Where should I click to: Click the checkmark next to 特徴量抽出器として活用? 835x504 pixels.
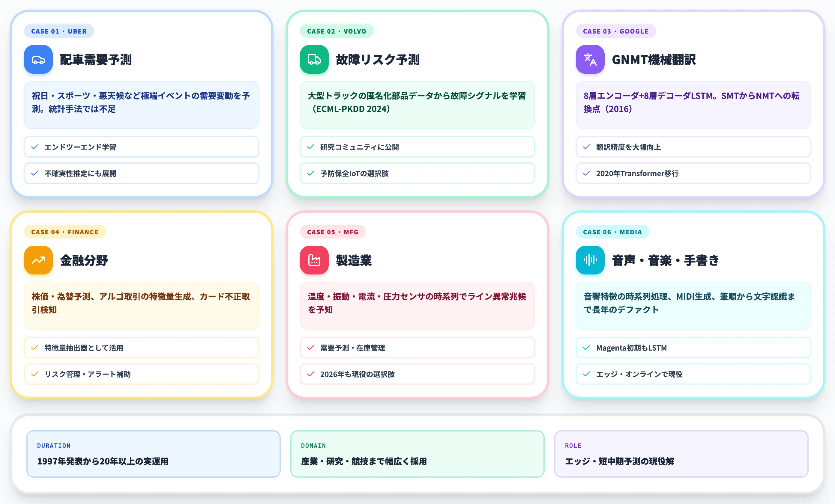(34, 348)
